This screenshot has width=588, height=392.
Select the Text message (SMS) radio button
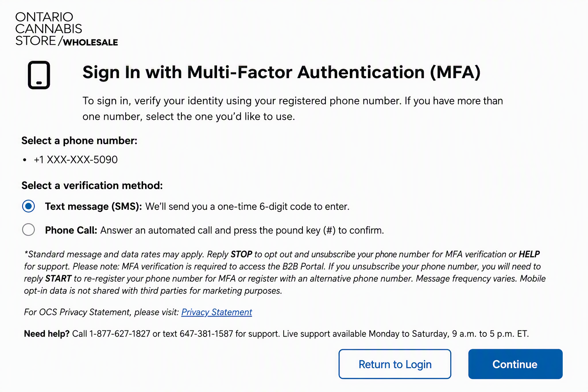[28, 206]
